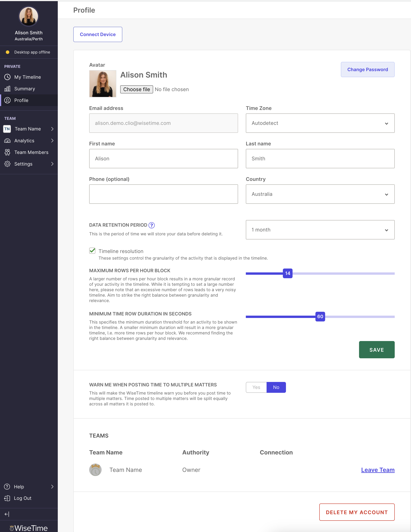
Task: Click the Analytics gauge icon
Action: (x=7, y=141)
